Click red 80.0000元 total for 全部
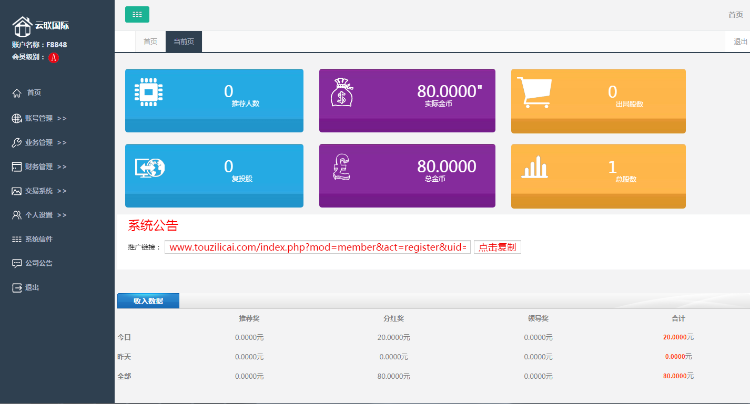This screenshot has width=750, height=404. [678, 376]
